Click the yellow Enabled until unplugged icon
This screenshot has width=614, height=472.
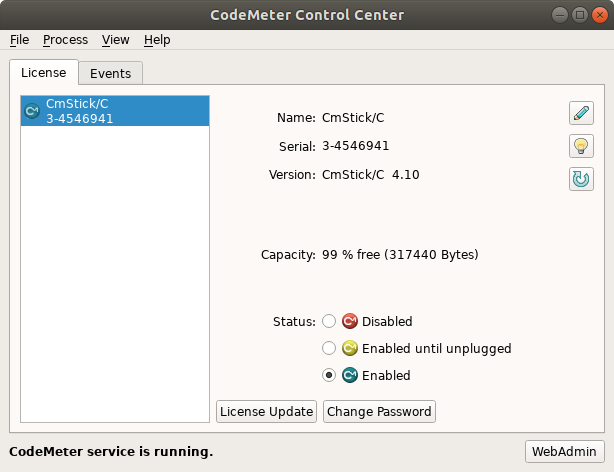click(350, 349)
